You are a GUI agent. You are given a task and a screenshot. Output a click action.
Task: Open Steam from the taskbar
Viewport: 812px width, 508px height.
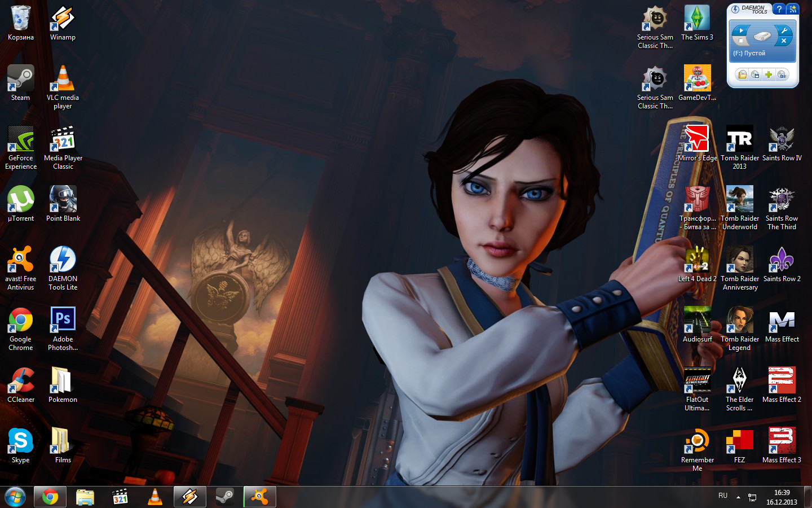225,497
